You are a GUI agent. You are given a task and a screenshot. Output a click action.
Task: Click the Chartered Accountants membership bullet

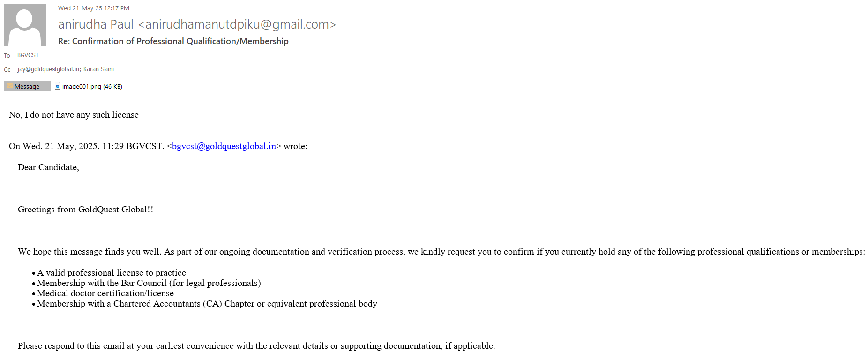(x=207, y=304)
